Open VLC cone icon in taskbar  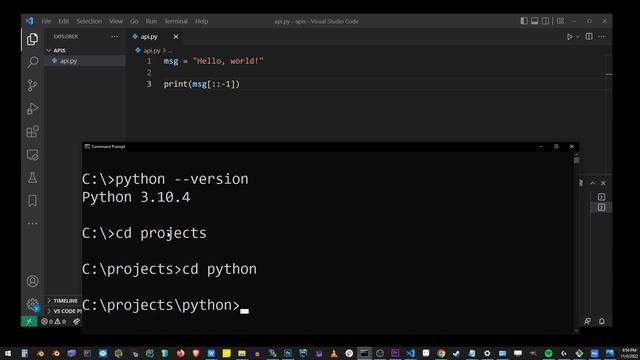tap(334, 353)
